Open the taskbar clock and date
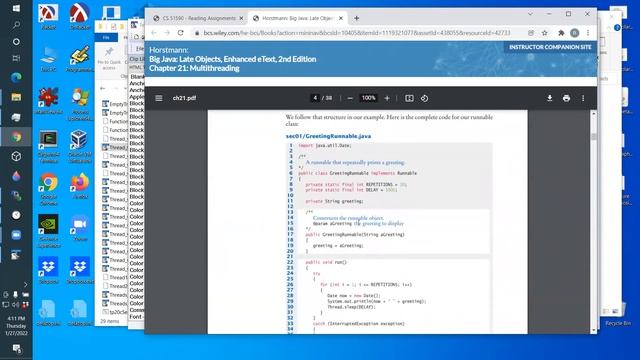Viewport: 640px width, 360px height. point(16,326)
